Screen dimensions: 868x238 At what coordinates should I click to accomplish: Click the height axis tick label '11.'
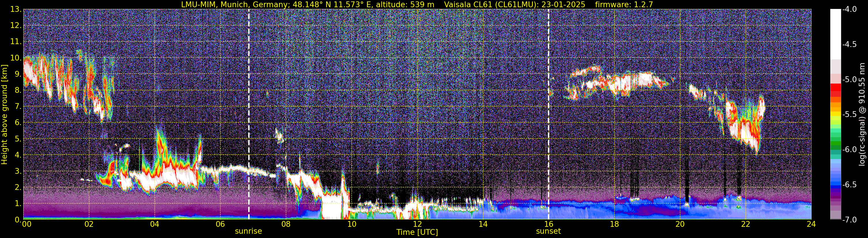coord(16,42)
